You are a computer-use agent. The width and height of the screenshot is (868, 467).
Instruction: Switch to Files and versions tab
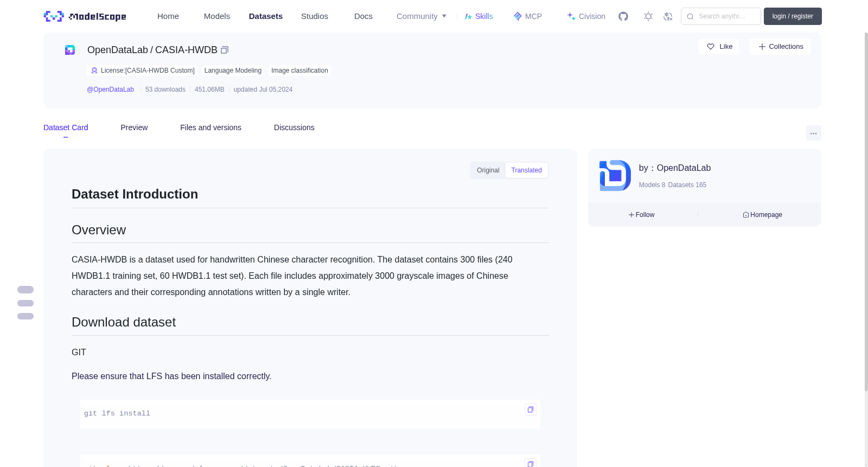[210, 127]
